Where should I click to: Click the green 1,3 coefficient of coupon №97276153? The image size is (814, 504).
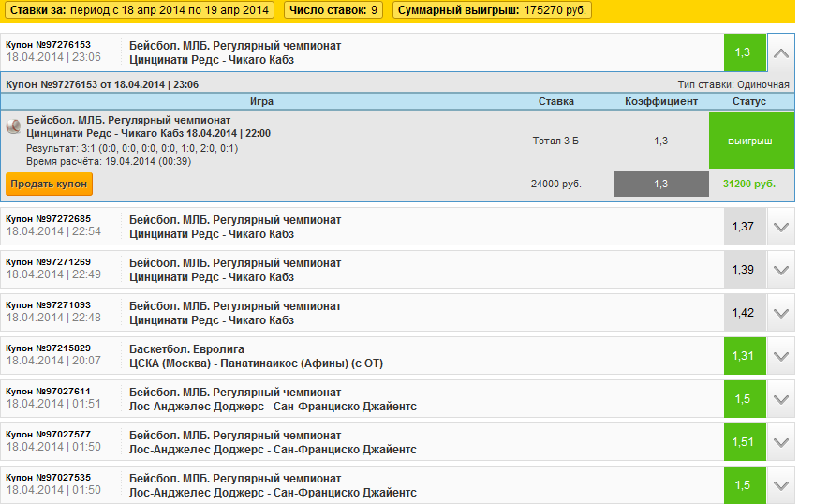[745, 52]
